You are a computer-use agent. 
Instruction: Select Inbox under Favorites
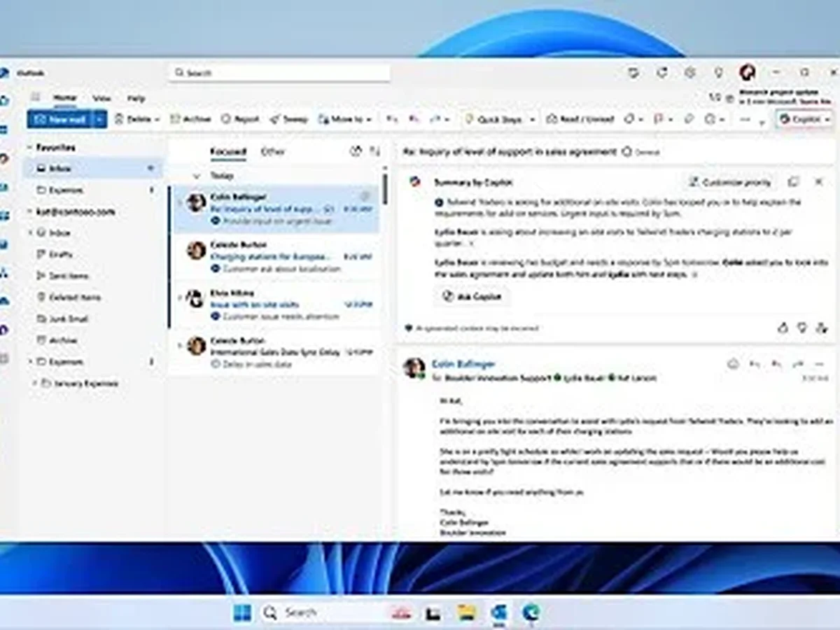(x=94, y=169)
